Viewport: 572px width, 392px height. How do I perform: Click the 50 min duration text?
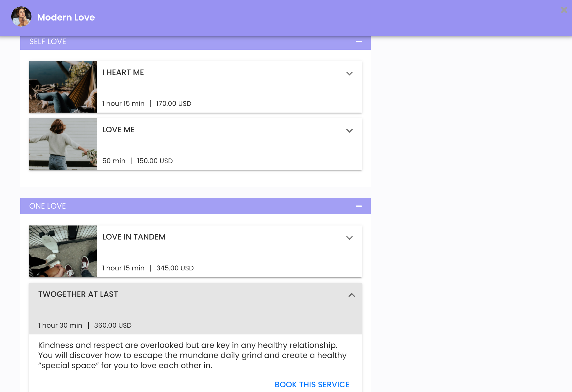pyautogui.click(x=114, y=161)
